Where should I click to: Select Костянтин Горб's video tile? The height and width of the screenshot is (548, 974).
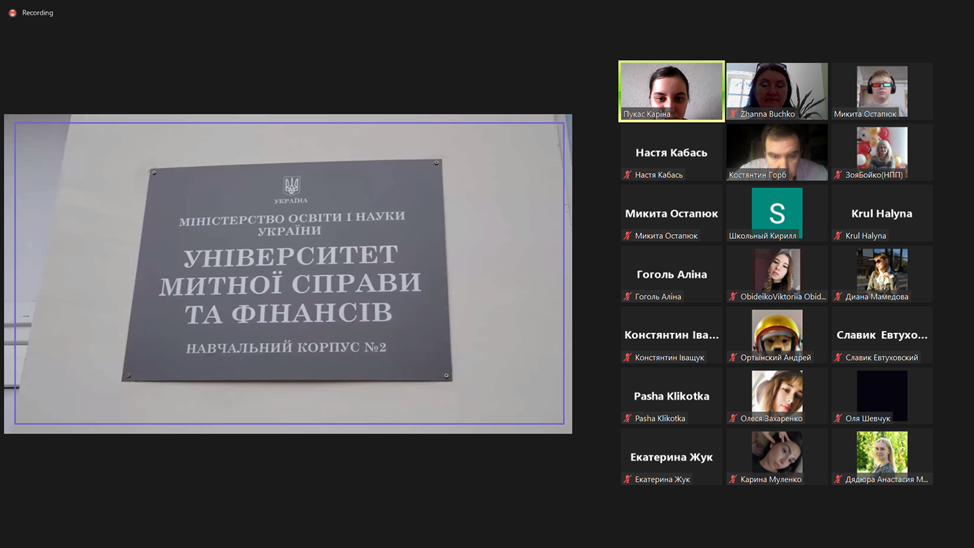point(777,152)
